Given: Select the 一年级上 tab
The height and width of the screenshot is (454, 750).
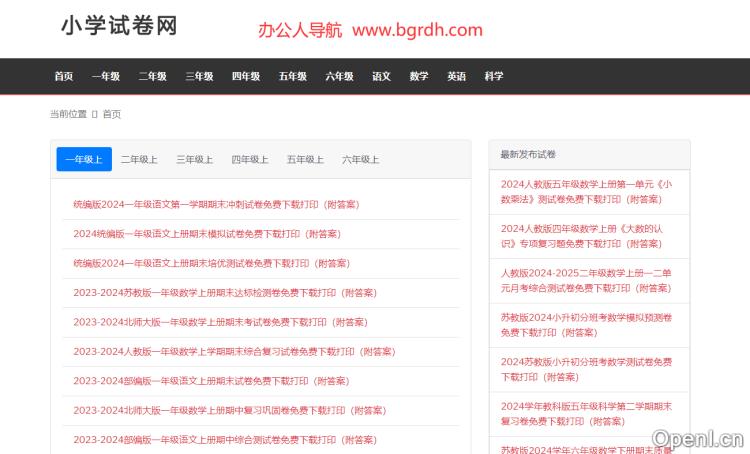Looking at the screenshot, I should [x=84, y=159].
